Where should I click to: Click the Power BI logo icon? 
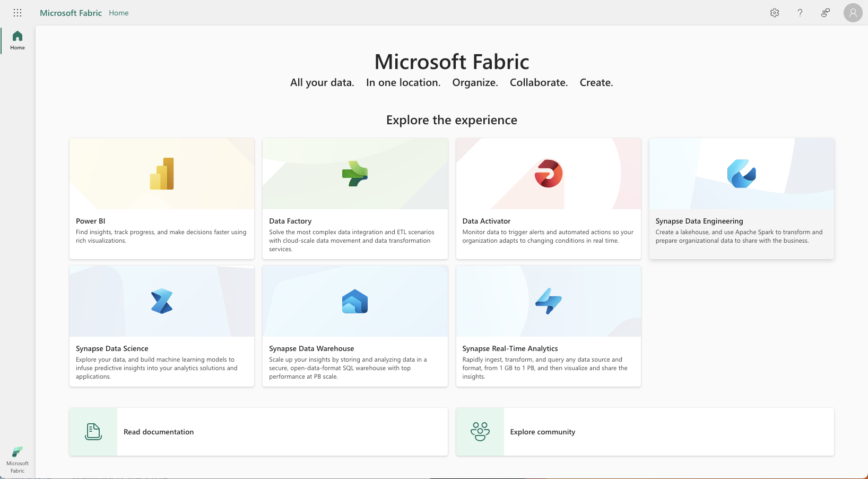pyautogui.click(x=162, y=174)
